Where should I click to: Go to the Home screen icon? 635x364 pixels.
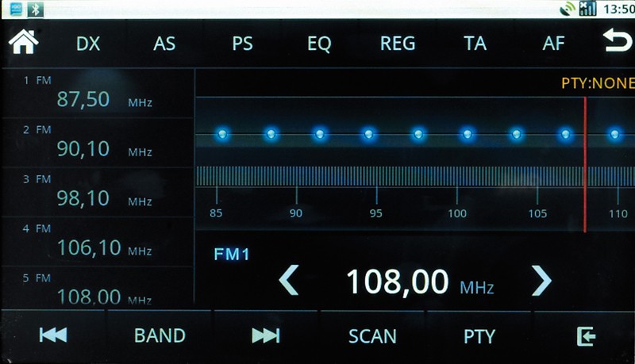point(24,42)
